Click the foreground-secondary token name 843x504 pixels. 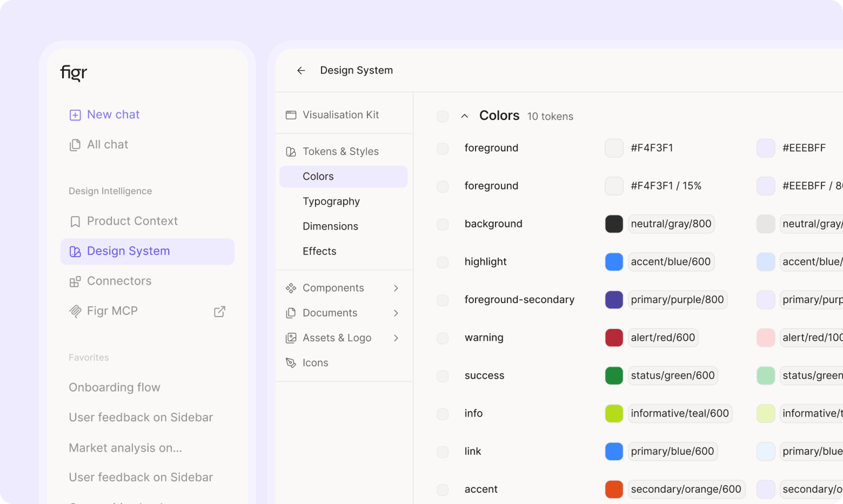click(x=519, y=300)
